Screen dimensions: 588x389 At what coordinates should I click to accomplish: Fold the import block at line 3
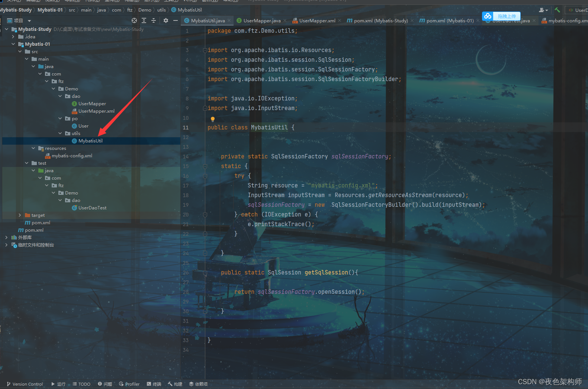point(205,50)
